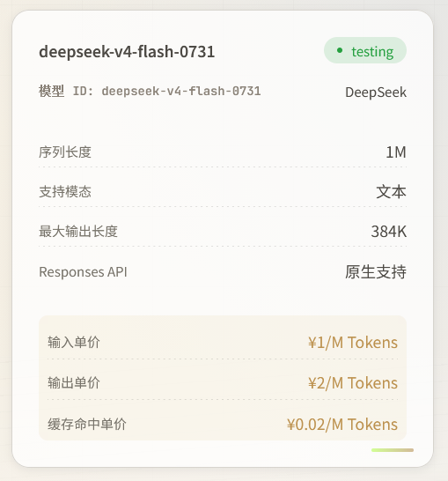Click the model ID deepseek-v4-flash-0731 text
The width and height of the screenshot is (448, 481).
[x=181, y=91]
